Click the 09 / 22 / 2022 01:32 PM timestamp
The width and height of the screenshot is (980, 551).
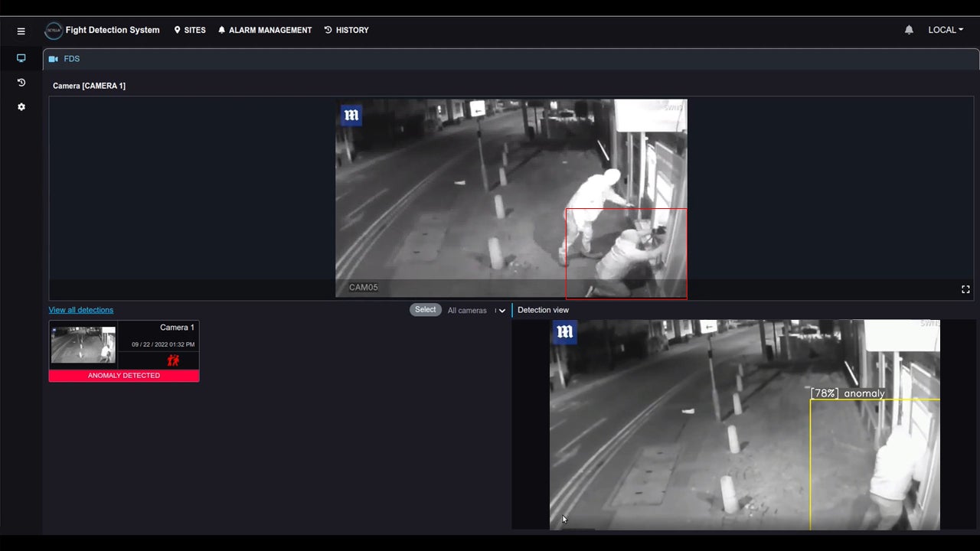[163, 344]
